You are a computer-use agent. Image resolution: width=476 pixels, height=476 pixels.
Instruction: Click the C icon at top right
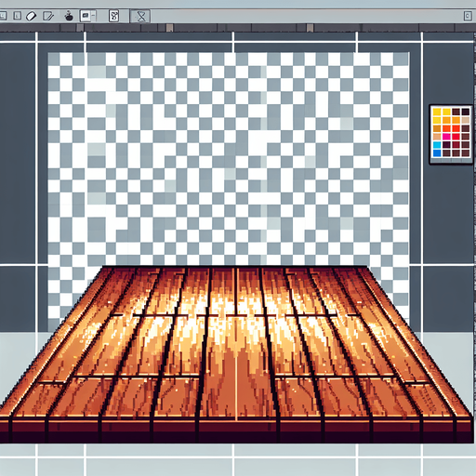click(468, 16)
